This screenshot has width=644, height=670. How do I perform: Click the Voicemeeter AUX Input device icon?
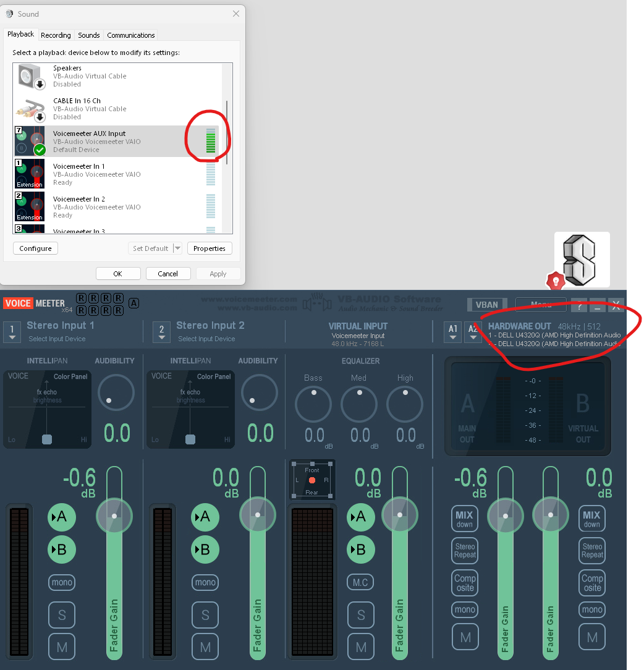pos(30,141)
